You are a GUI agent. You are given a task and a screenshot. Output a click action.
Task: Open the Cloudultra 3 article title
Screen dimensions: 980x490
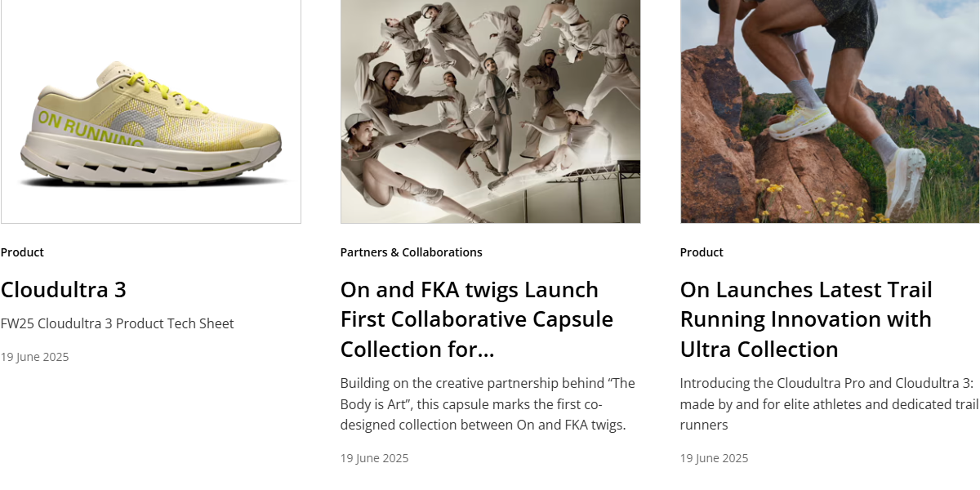[x=64, y=290]
